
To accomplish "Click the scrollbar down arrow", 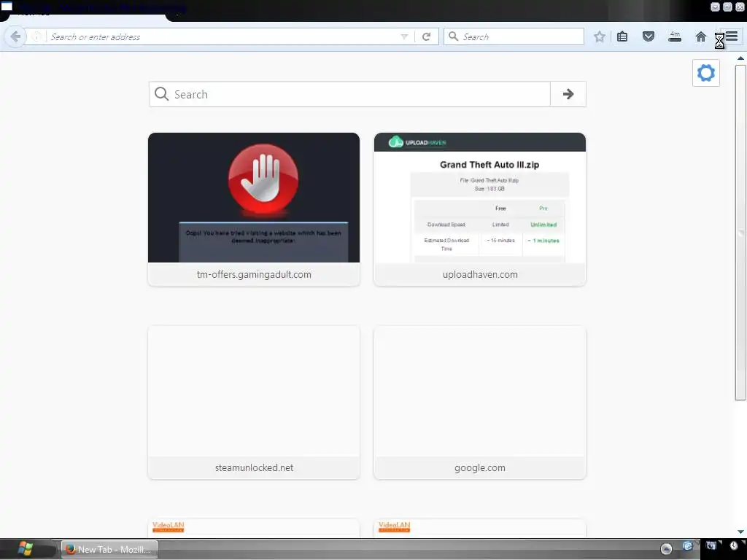I will coord(740,532).
